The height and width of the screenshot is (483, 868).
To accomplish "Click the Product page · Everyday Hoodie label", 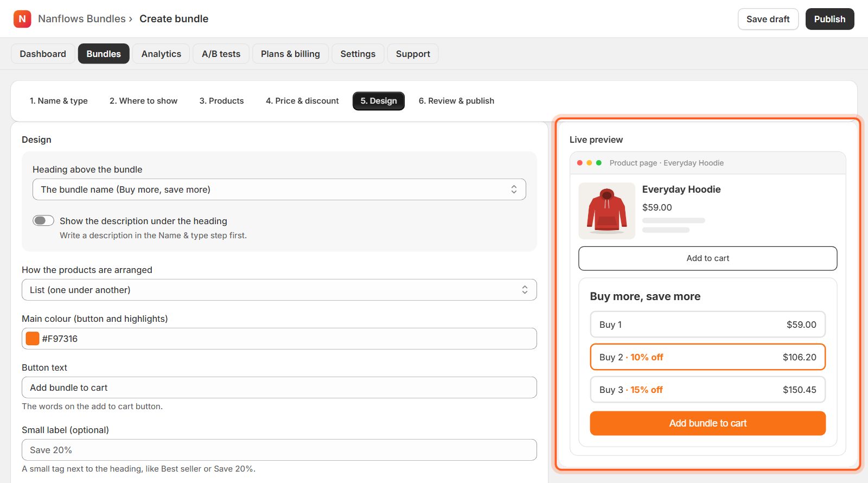I will [666, 163].
